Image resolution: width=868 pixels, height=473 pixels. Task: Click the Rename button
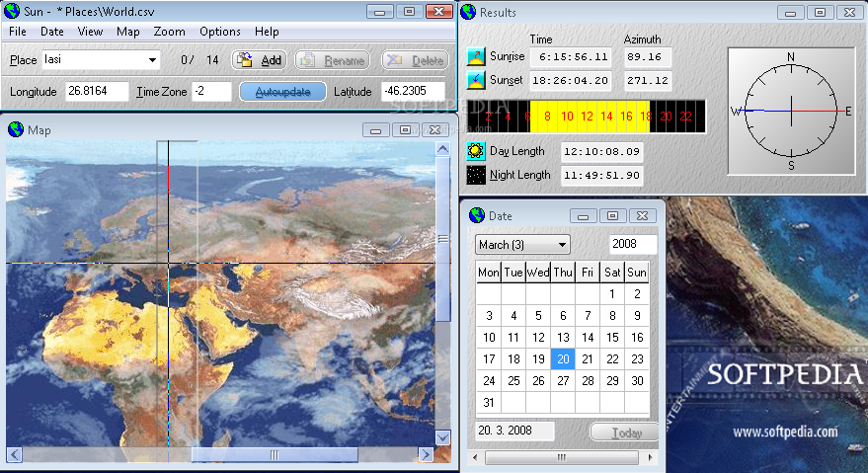click(333, 60)
